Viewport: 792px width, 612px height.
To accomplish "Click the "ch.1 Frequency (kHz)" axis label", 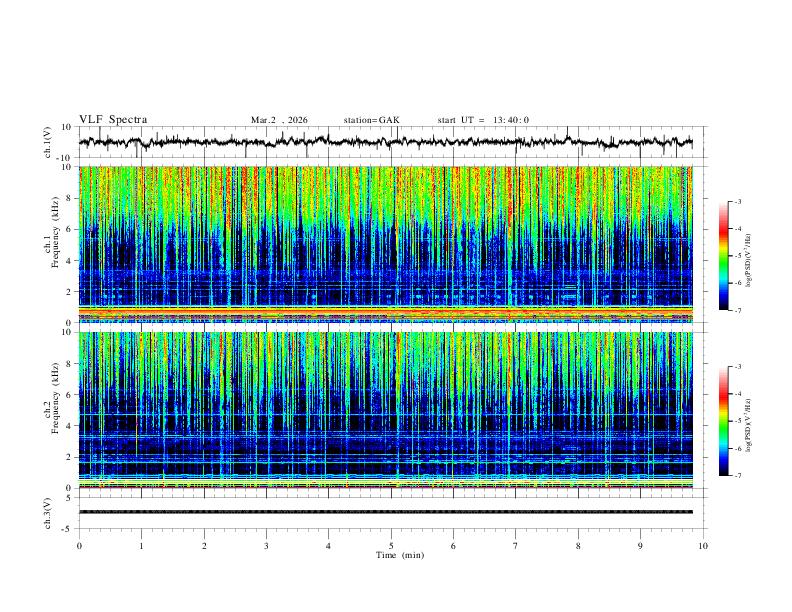I will point(52,232).
